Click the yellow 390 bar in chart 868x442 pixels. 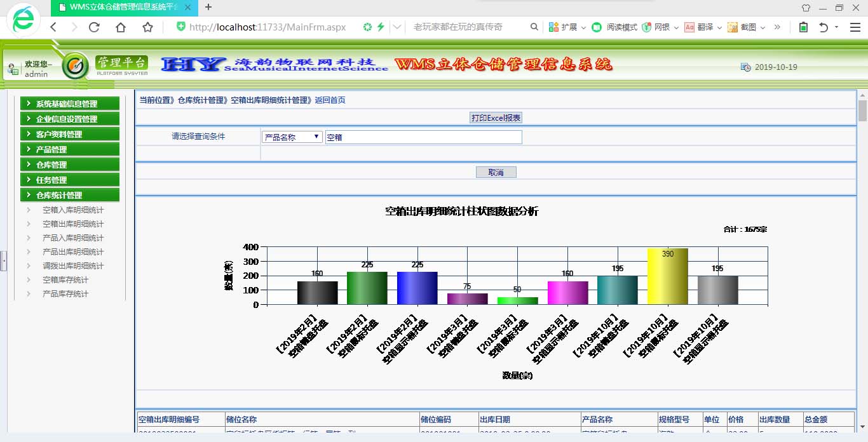click(x=667, y=276)
